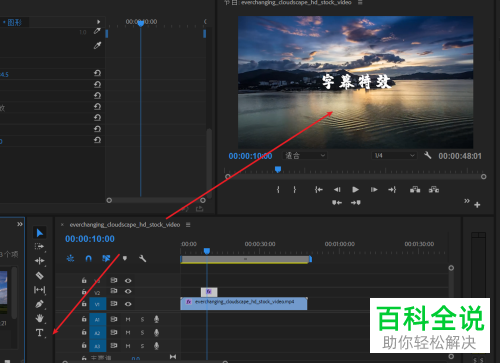Click eyedropper in the 10 value row
Screen dimensions: 500x363
(x=97, y=31)
